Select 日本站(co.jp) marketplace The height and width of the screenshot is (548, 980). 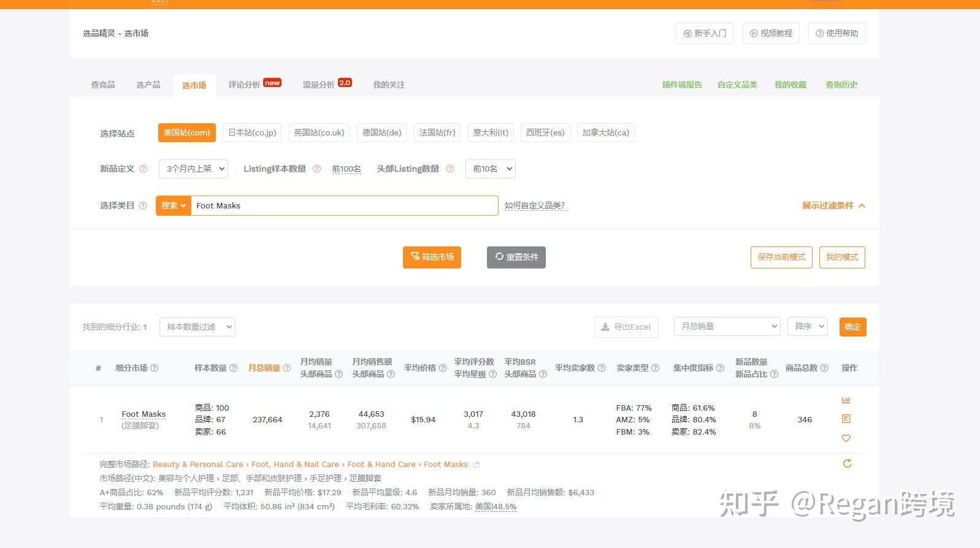pyautogui.click(x=252, y=132)
